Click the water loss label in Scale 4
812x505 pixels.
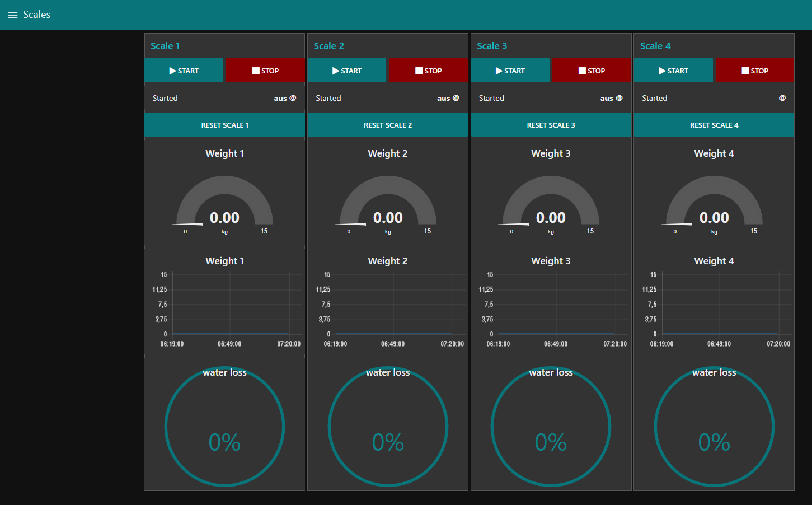714,372
